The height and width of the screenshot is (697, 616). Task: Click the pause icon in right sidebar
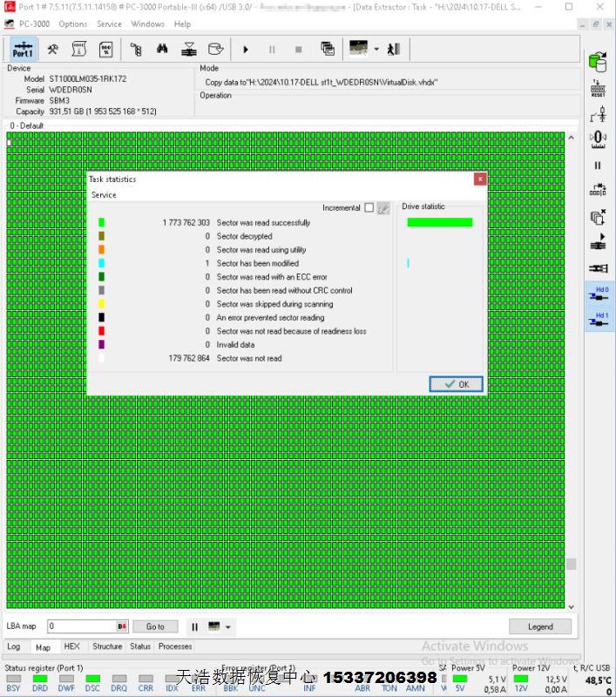(598, 165)
